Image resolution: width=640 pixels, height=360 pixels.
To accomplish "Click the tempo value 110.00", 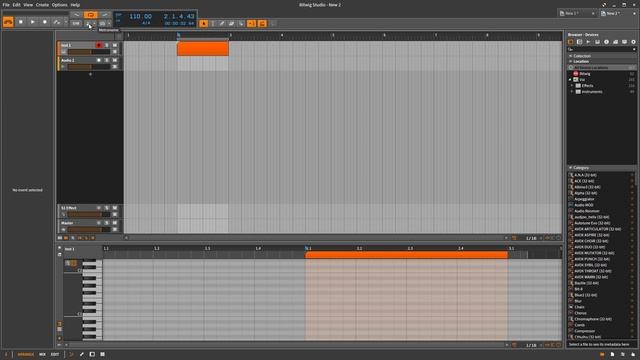I will pyautogui.click(x=140, y=16).
